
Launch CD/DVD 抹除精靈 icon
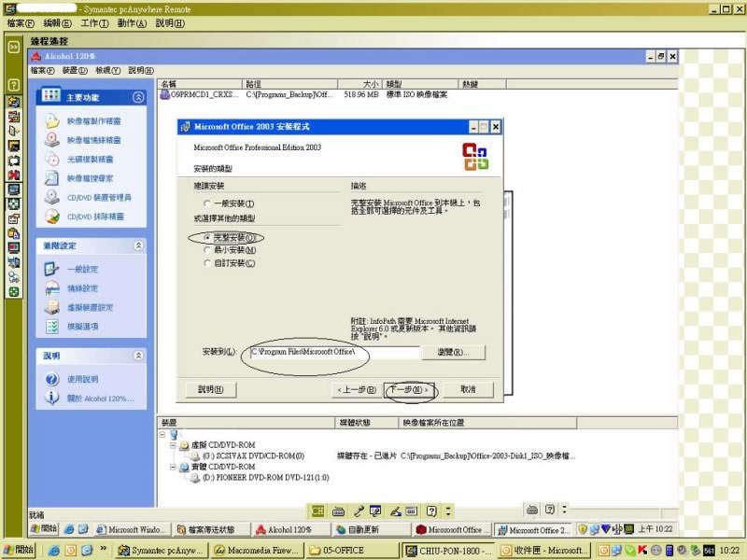[x=52, y=217]
